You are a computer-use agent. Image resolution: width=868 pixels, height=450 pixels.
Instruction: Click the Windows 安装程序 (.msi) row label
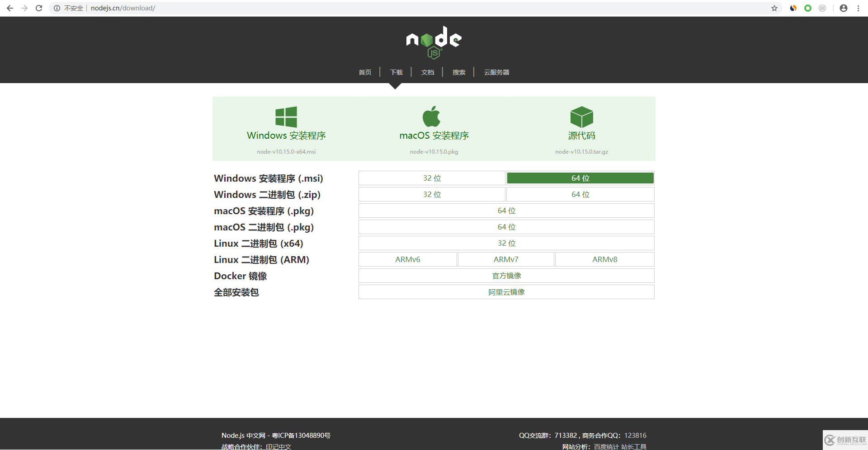[269, 178]
